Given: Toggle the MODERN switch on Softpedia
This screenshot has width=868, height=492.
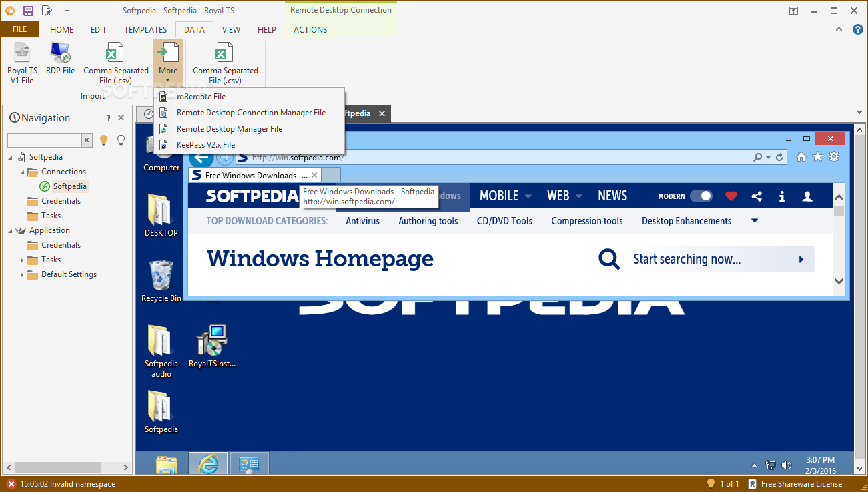Looking at the screenshot, I should pos(701,196).
